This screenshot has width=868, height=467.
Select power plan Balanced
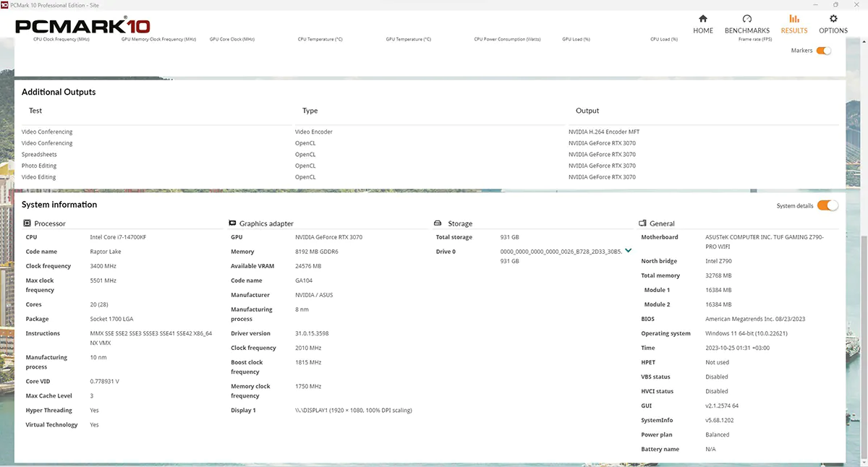click(718, 434)
